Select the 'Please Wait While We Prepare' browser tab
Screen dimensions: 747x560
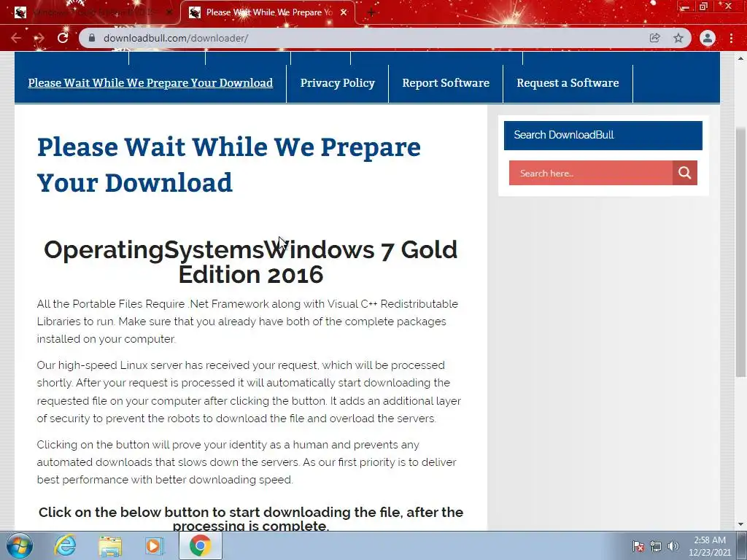point(268,12)
